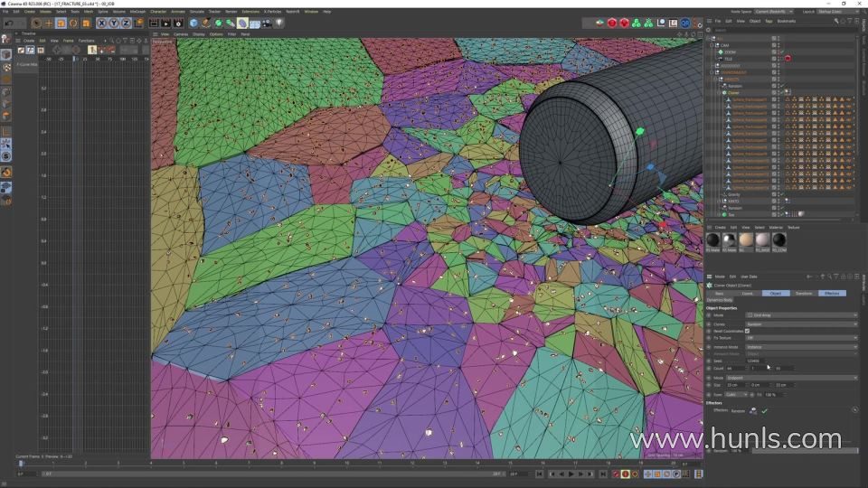
Task: Select the ZOOM camera object
Action: [x=731, y=52]
